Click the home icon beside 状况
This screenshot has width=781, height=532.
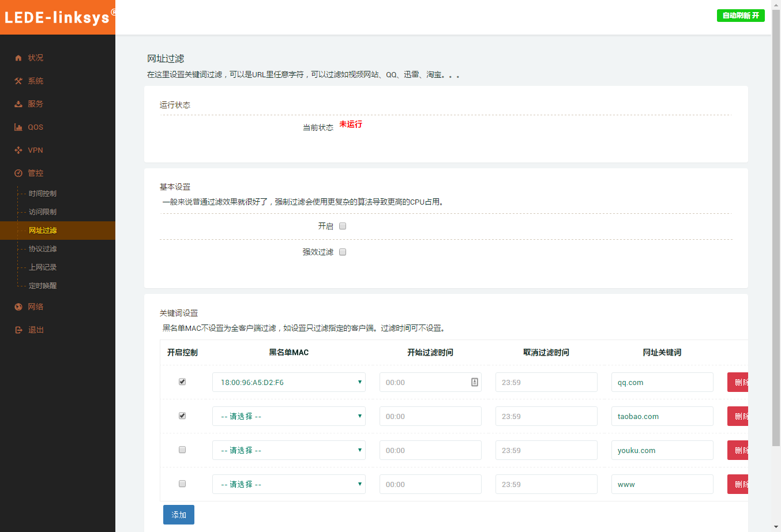pos(18,58)
